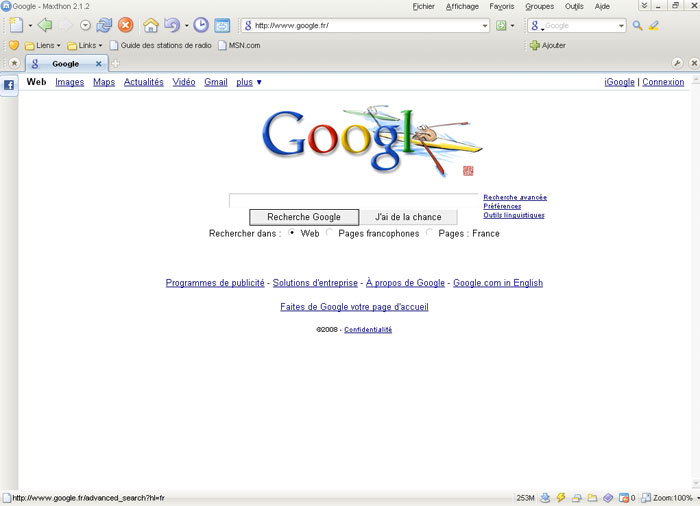Expand the undo list dropdown arrow

click(x=187, y=26)
